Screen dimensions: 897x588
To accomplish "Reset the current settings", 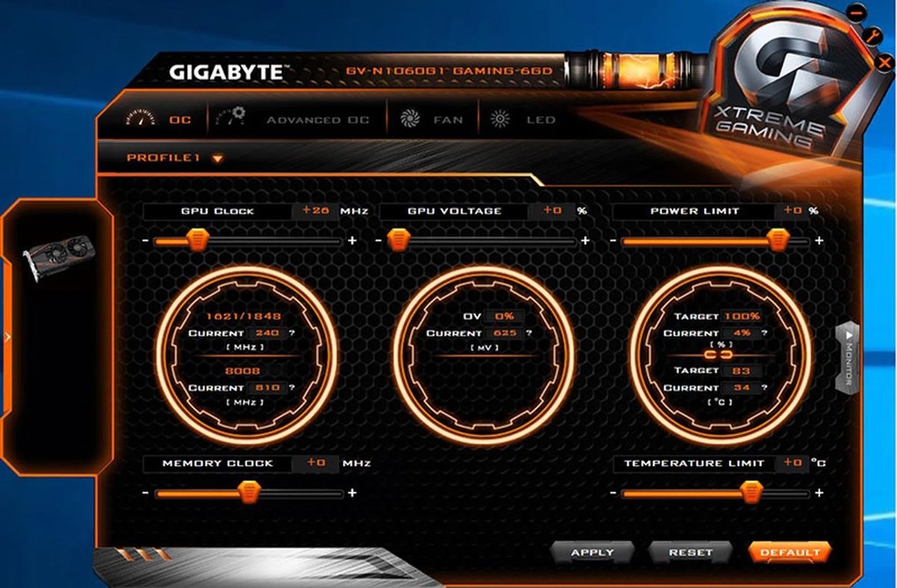I will (x=690, y=553).
